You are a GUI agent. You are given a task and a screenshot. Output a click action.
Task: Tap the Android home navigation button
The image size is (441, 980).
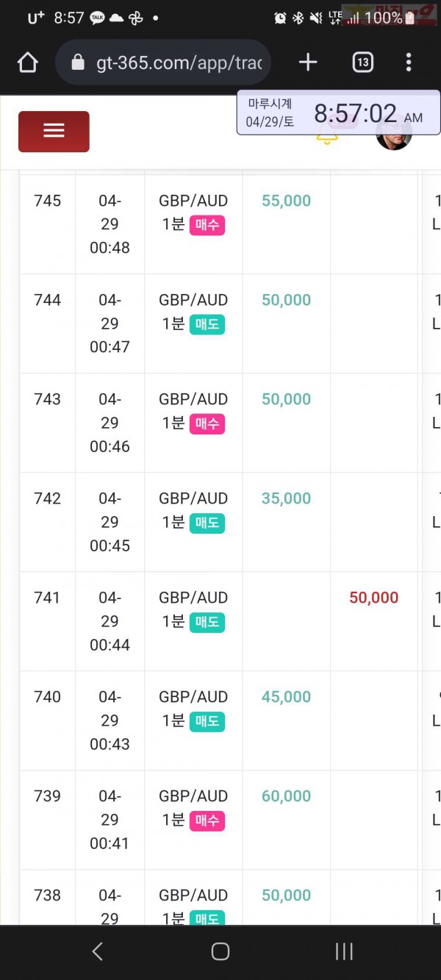click(220, 951)
